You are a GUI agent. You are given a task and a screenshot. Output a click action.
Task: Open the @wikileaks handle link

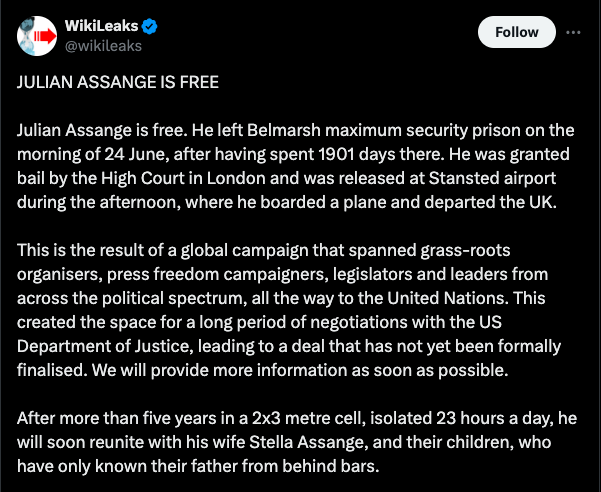pos(103,46)
